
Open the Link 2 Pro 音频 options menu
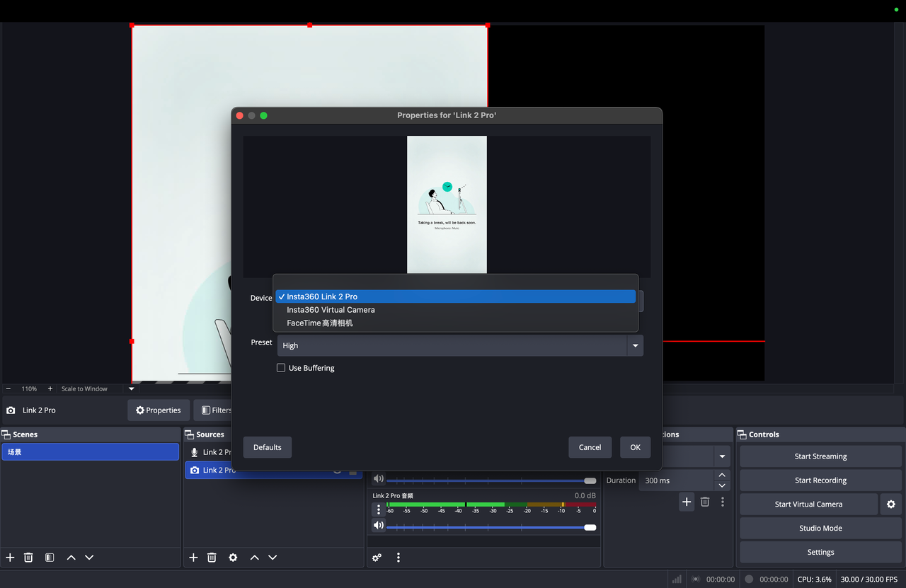[x=379, y=509]
